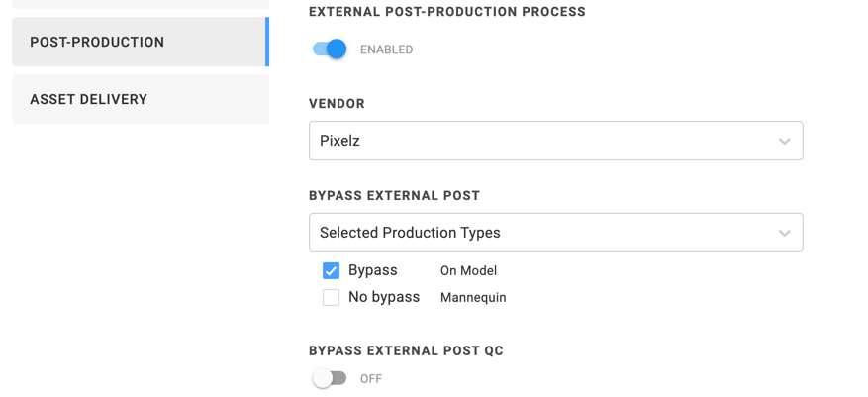Check the No bypass box for Mannequin
Image resolution: width=868 pixels, height=397 pixels.
pos(331,297)
